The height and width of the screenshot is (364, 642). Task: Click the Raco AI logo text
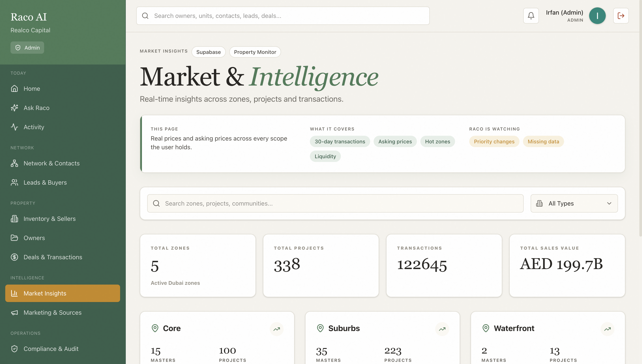(x=29, y=17)
